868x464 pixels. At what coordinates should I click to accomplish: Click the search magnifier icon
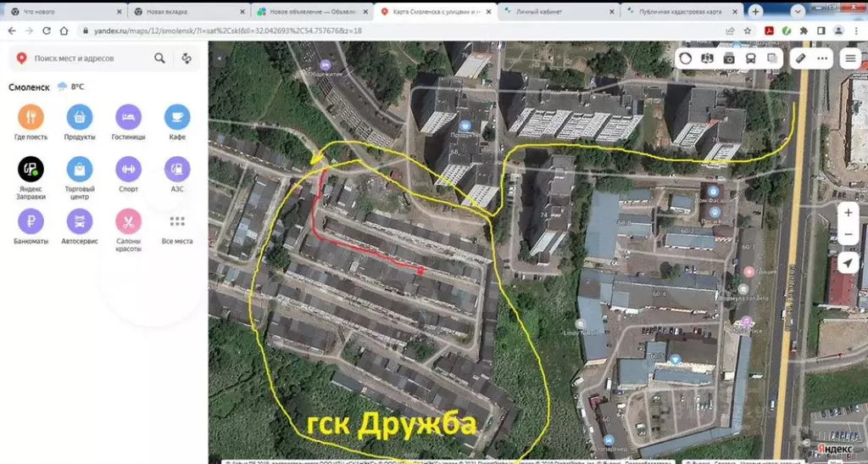click(159, 59)
